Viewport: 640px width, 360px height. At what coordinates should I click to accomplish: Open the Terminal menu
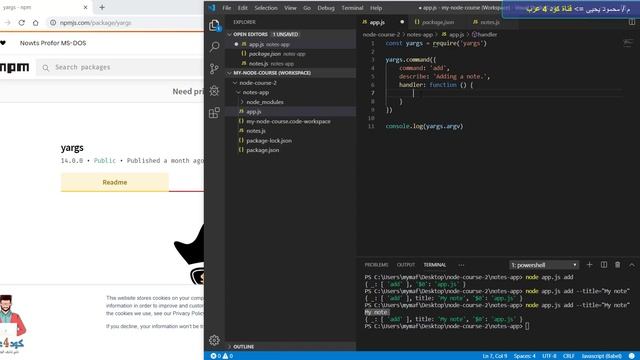coord(352,8)
